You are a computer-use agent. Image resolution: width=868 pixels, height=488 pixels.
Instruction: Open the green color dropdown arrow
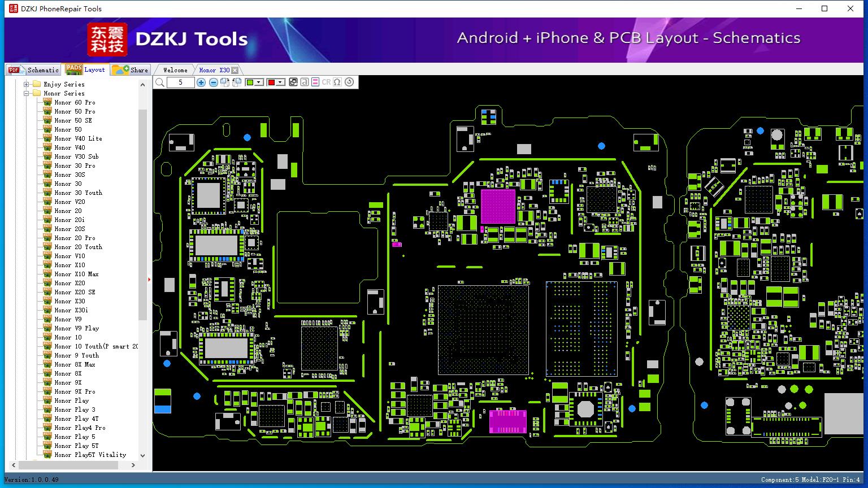pos(259,82)
